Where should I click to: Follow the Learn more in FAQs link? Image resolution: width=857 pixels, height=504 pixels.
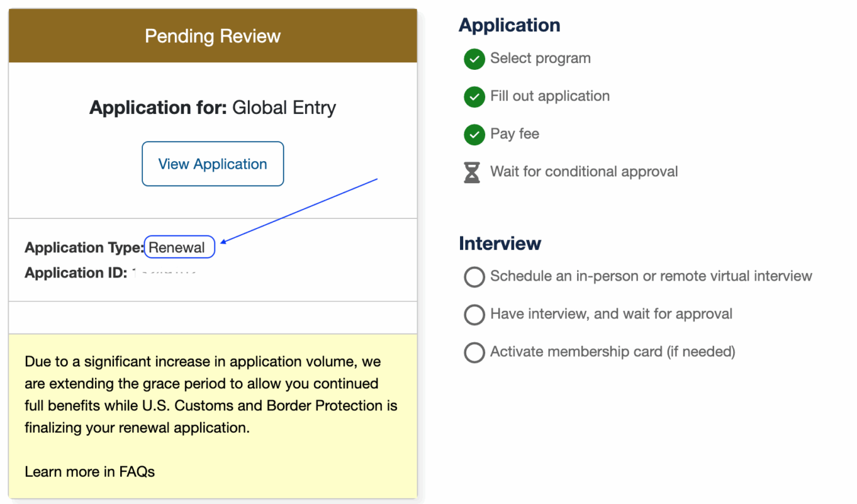[90, 471]
